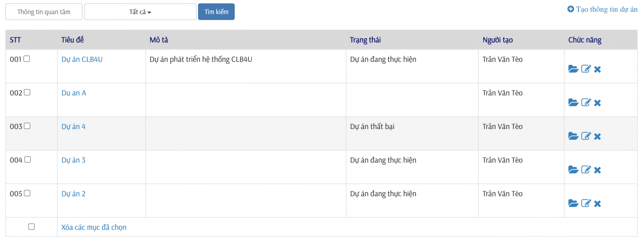Open folder icon for Du an A

[573, 103]
